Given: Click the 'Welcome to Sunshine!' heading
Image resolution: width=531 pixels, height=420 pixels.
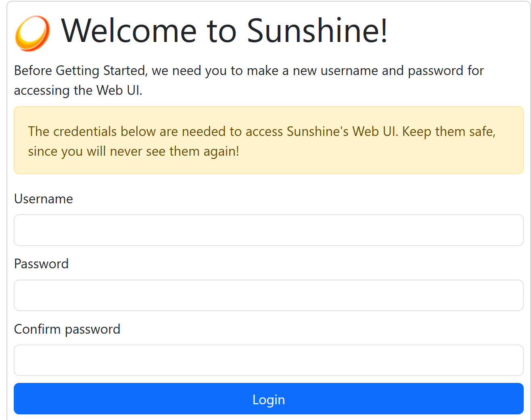Looking at the screenshot, I should pos(224,31).
